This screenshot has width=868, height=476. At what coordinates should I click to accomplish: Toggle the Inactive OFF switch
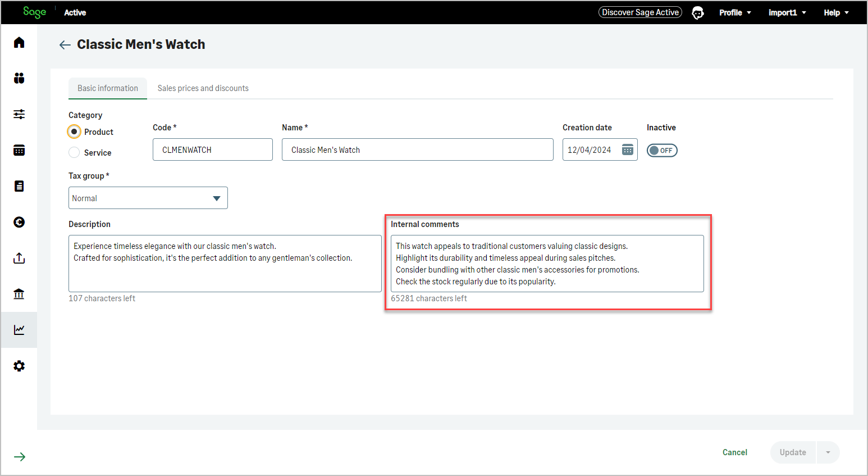(x=662, y=150)
